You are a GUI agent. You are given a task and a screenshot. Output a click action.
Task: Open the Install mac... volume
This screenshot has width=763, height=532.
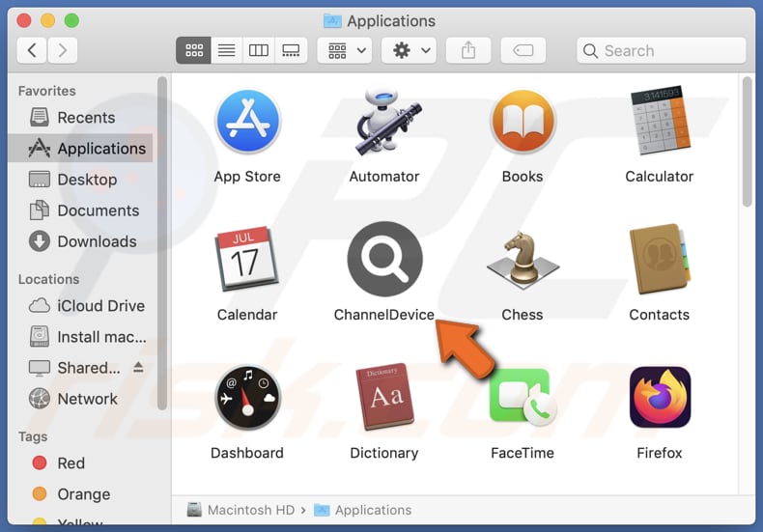pos(80,337)
